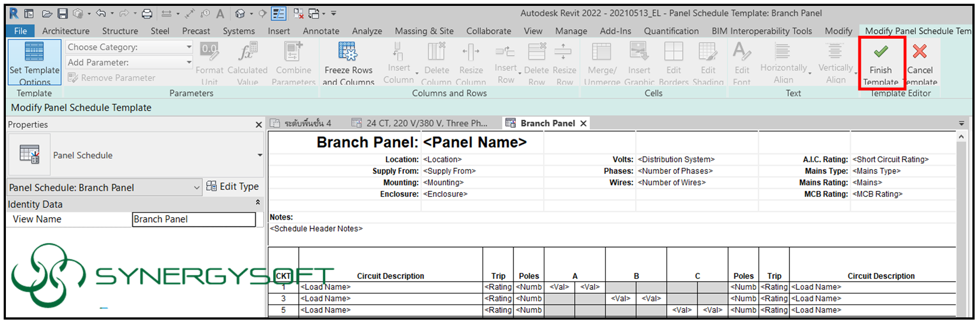Click the Revit application logo button

14,13
